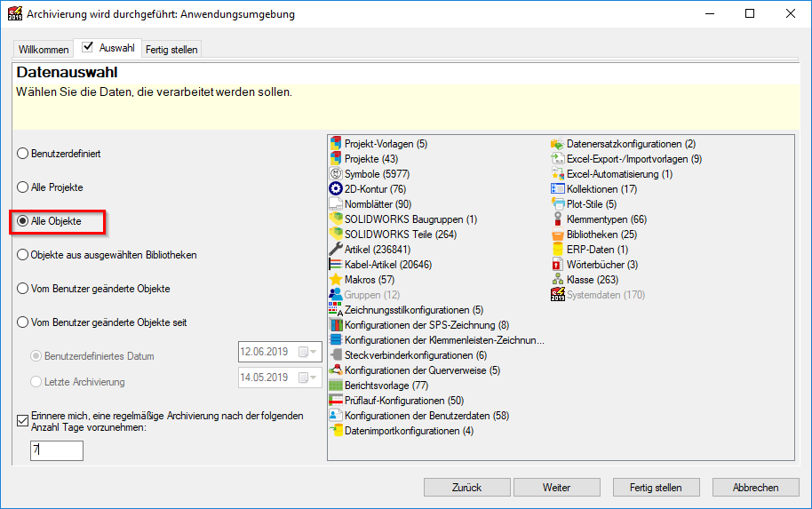The image size is (812, 509).
Task: Click the Klemmentypen icon
Action: click(x=558, y=219)
